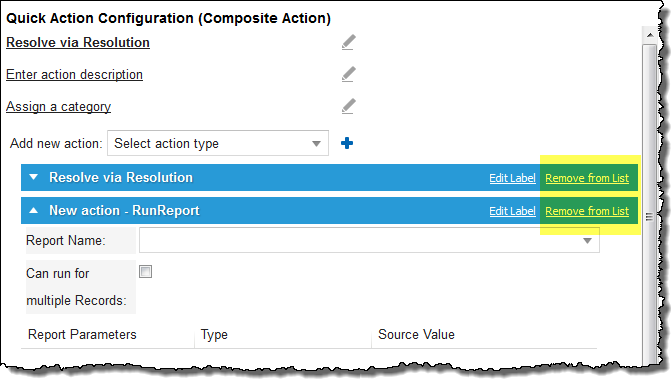The height and width of the screenshot is (383, 671).
Task: Click Edit Label for RunReport action
Action: [512, 211]
